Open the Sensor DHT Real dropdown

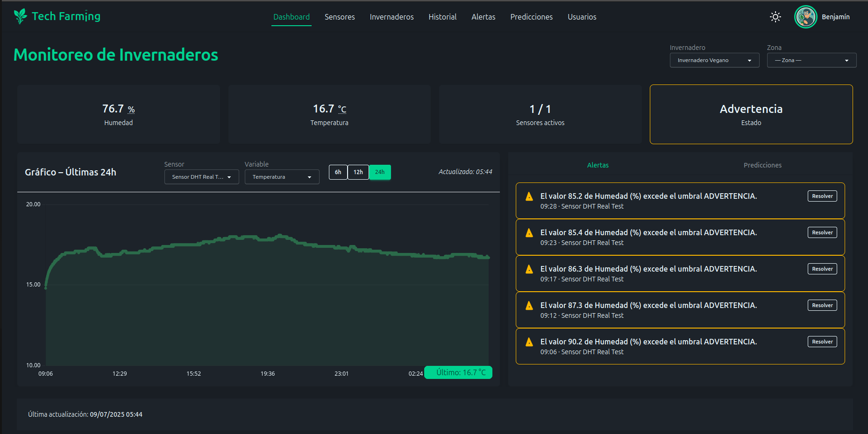tap(201, 176)
